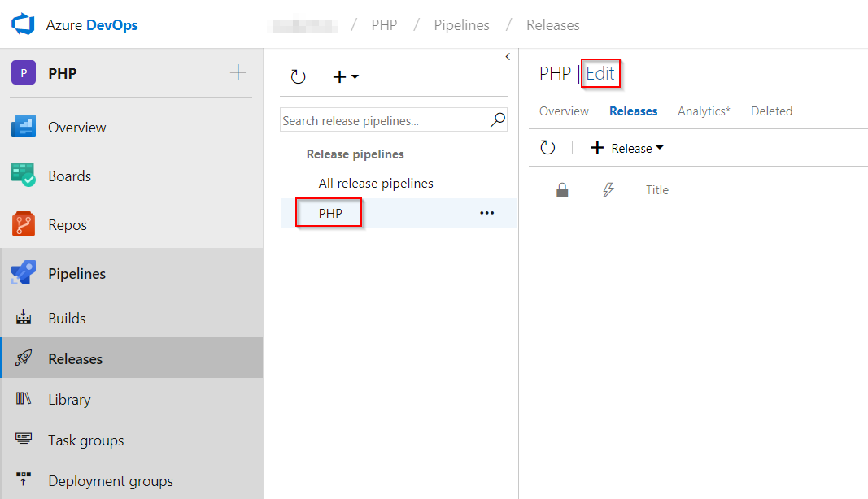Open Pipelines in the sidebar

[77, 273]
